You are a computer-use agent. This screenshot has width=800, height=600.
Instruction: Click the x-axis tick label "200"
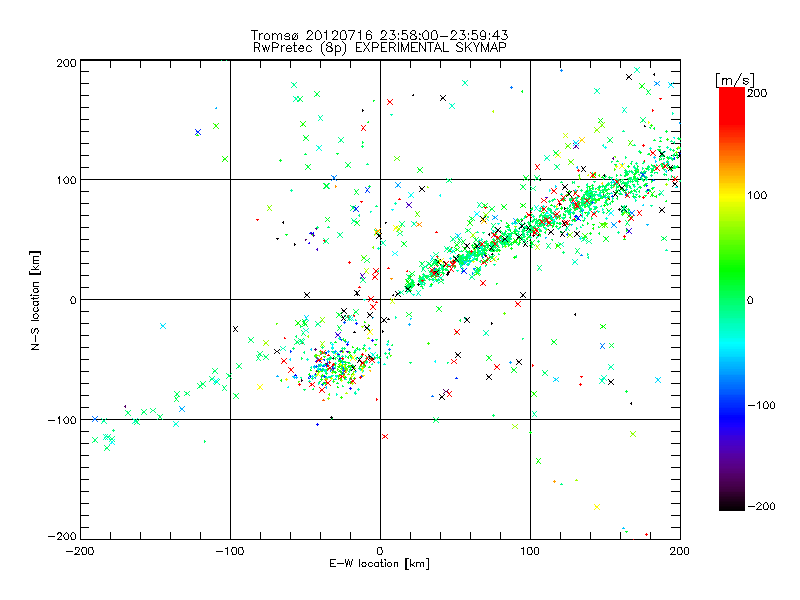tap(680, 551)
